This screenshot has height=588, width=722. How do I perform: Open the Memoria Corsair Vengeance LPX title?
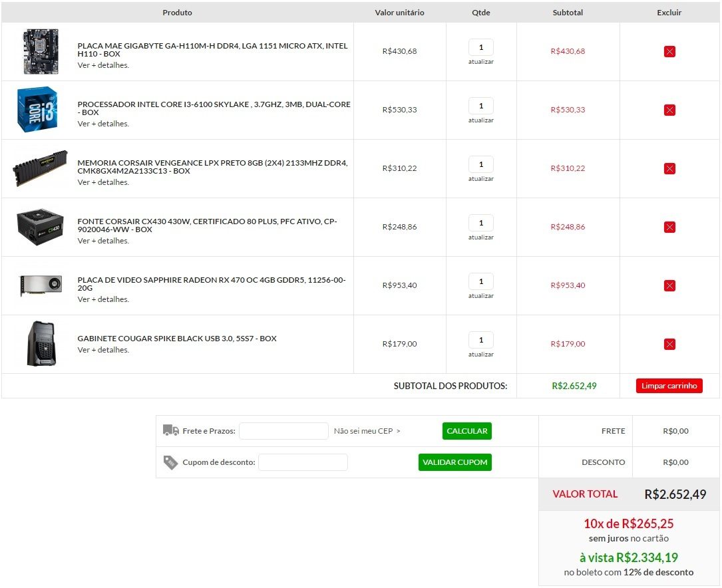pos(213,166)
